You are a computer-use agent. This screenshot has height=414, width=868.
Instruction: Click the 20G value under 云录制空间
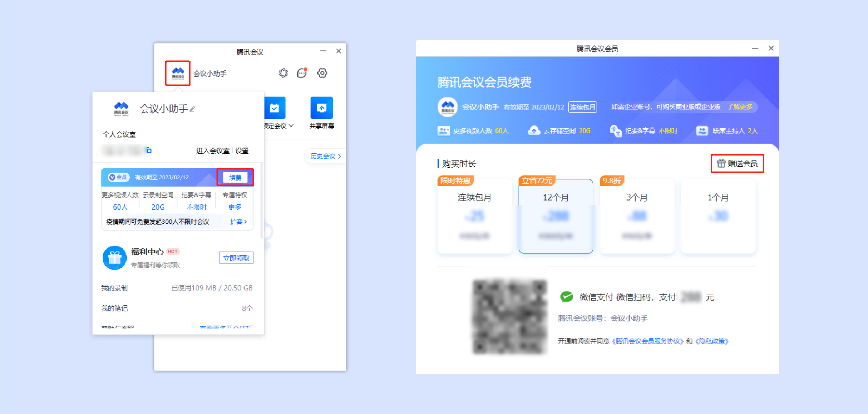tap(158, 207)
